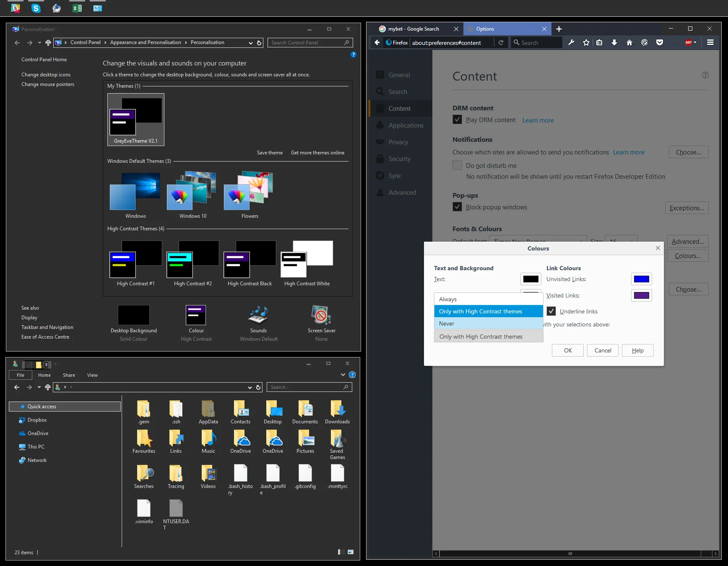Screen dimensions: 728x566
Task: Select the High Contrast White theme thumbnail
Action: tap(307, 259)
